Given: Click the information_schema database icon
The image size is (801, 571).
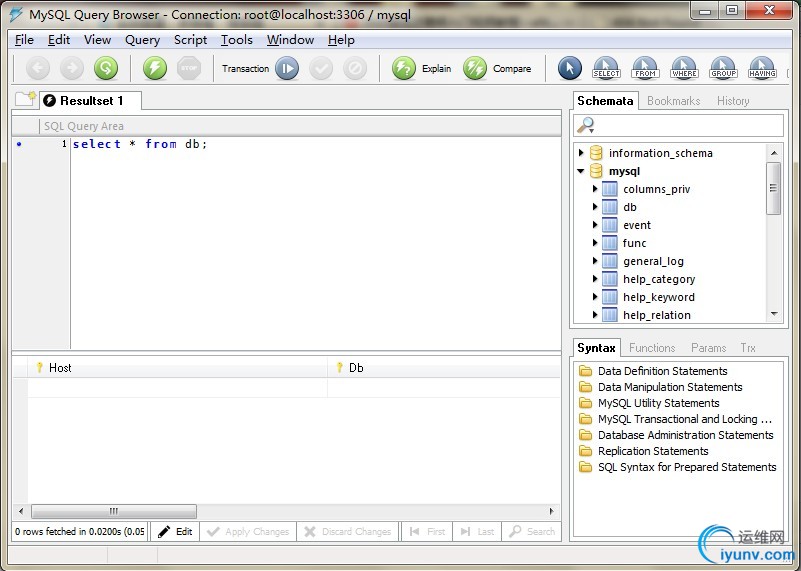Looking at the screenshot, I should pos(596,153).
